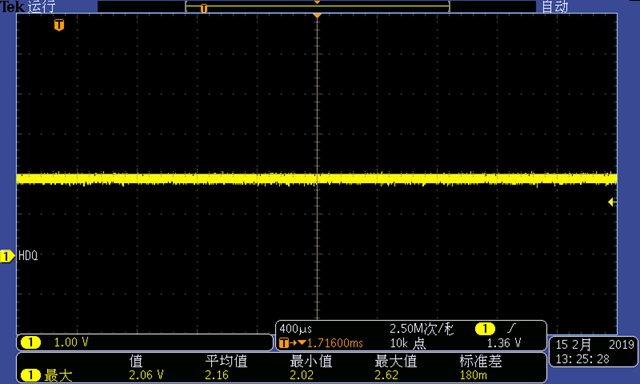Viewport: 640px width, 384px height.
Task: Click the 10k 点 record length readout
Action: tap(408, 343)
